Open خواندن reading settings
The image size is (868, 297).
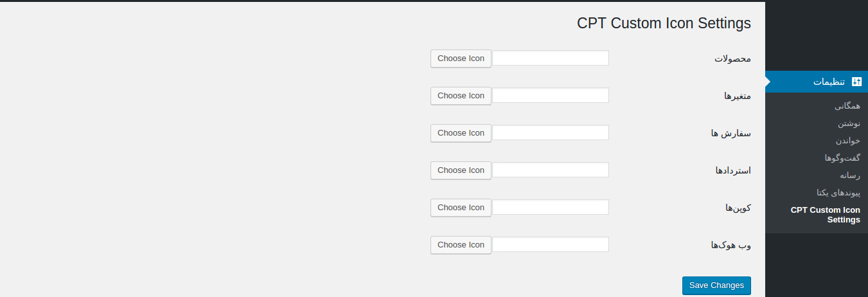[x=847, y=141]
